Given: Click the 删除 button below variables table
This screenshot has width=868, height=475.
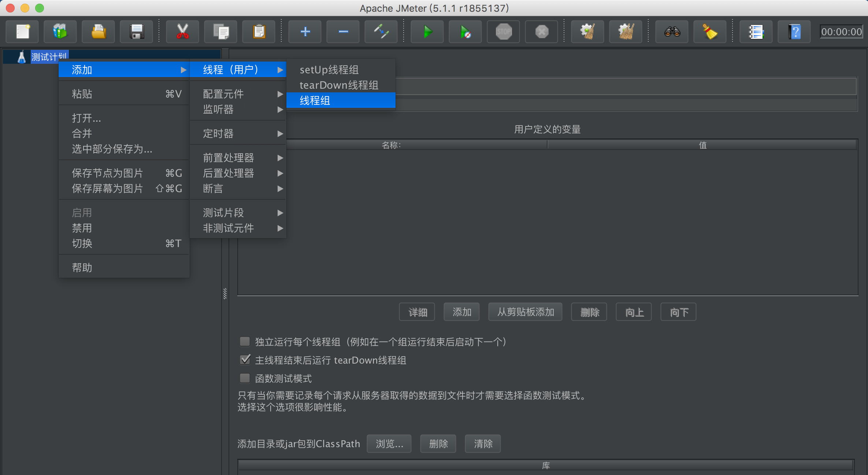Looking at the screenshot, I should 589,312.
